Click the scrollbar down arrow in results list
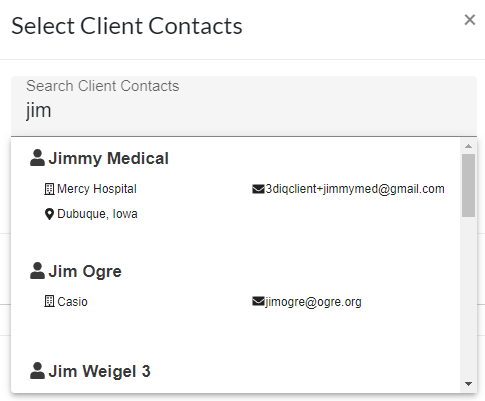 tap(468, 384)
